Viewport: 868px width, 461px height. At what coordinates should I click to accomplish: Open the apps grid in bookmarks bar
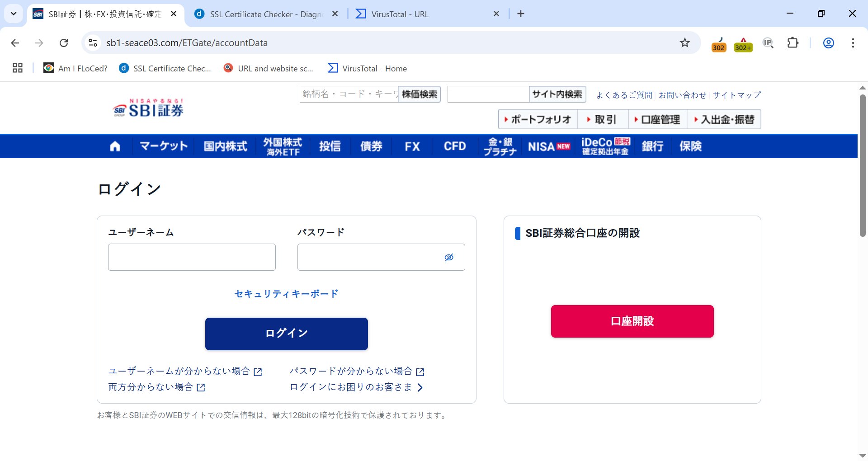pos(18,68)
